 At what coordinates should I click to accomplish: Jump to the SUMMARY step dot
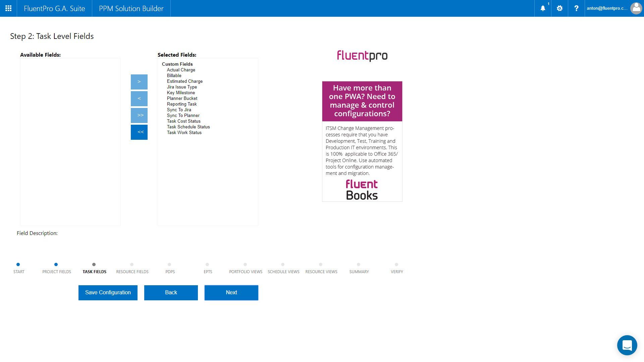(x=359, y=264)
